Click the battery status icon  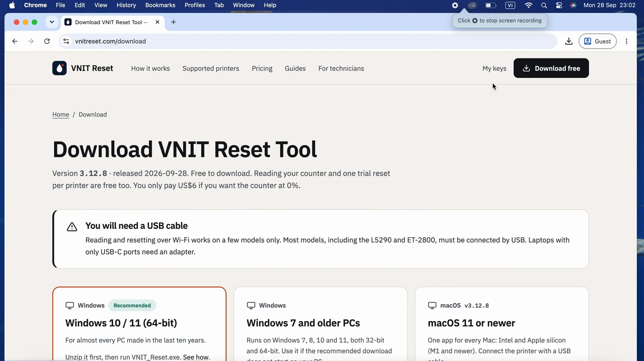(491, 5)
